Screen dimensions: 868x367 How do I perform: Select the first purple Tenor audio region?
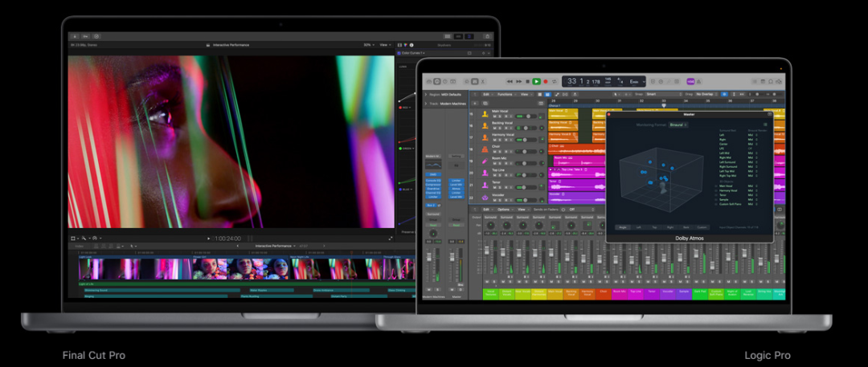577,185
